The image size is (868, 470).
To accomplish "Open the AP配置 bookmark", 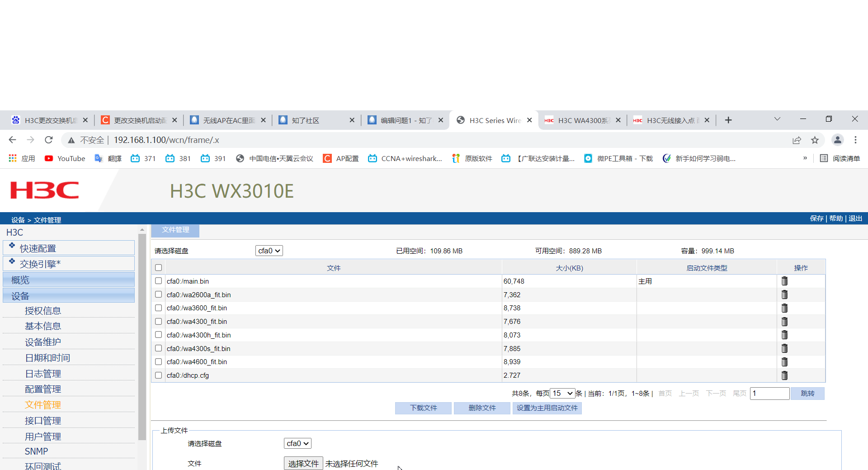I will tap(341, 158).
